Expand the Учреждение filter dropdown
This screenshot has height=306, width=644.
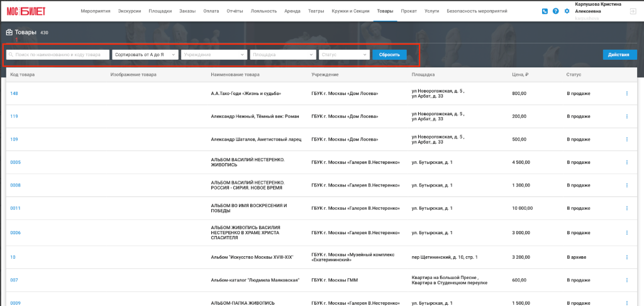pos(214,55)
